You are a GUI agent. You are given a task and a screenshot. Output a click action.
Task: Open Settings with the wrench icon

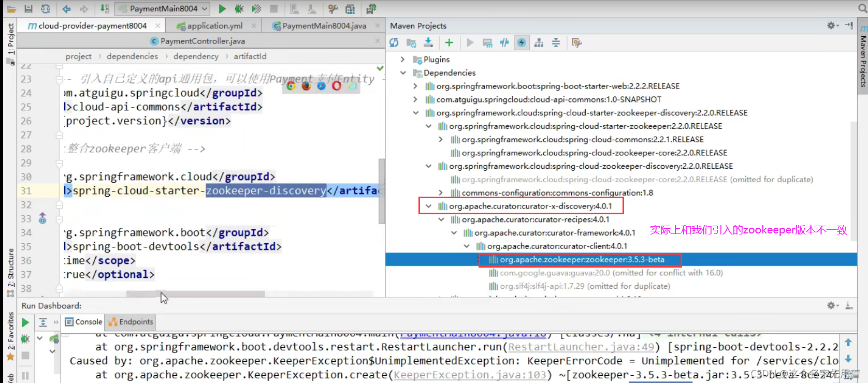[x=333, y=9]
